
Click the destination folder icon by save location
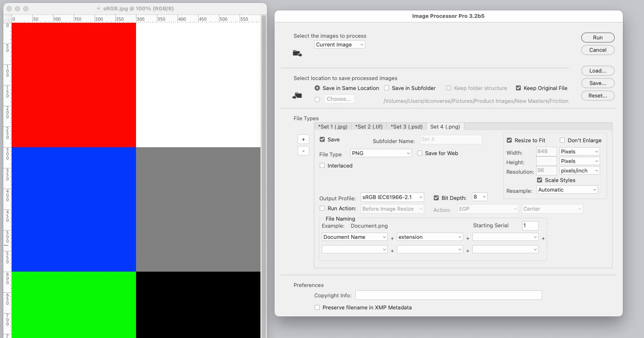[297, 96]
